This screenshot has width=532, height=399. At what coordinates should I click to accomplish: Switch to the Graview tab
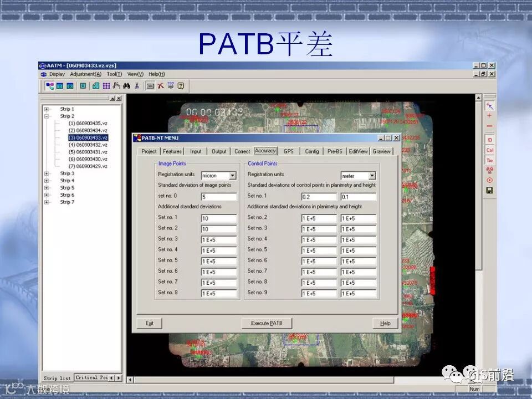382,151
